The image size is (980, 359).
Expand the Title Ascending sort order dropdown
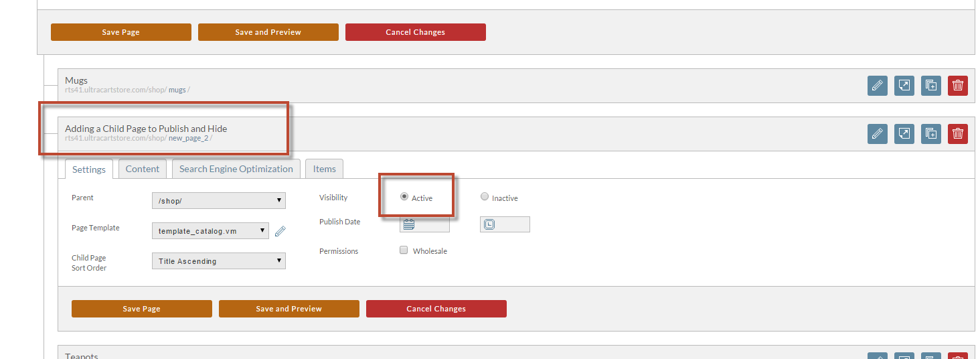(219, 261)
